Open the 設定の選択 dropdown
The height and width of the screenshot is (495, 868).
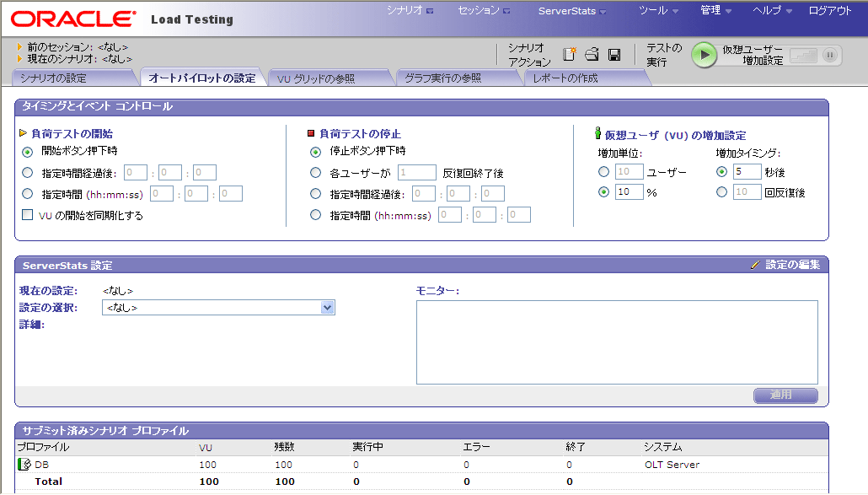[x=328, y=308]
